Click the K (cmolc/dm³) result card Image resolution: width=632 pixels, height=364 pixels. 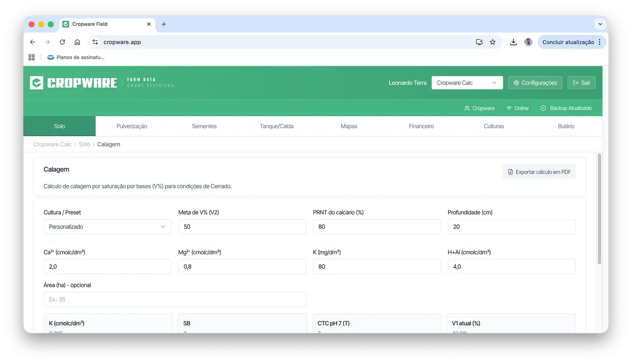click(108, 324)
